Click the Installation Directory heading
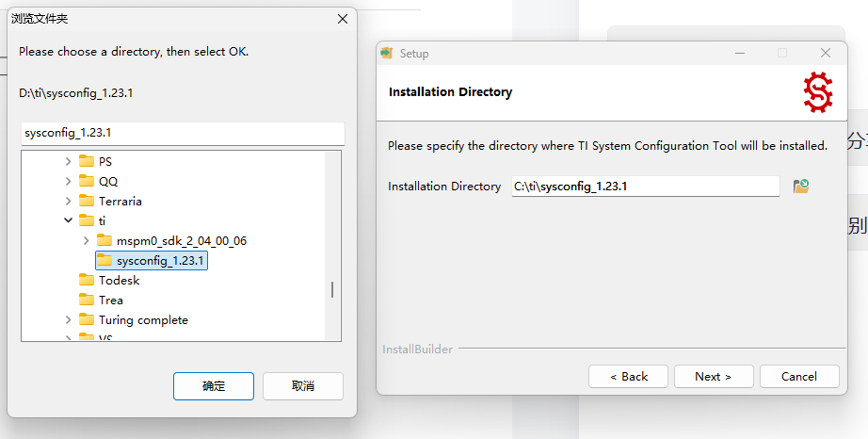Viewport: 868px width, 439px height. click(x=451, y=92)
